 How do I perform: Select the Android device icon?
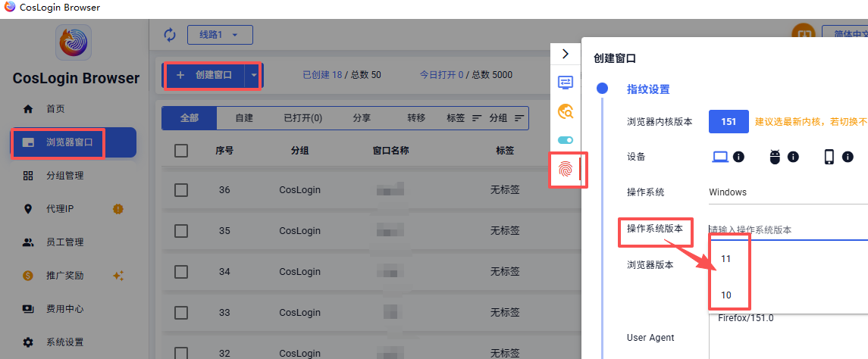(775, 157)
